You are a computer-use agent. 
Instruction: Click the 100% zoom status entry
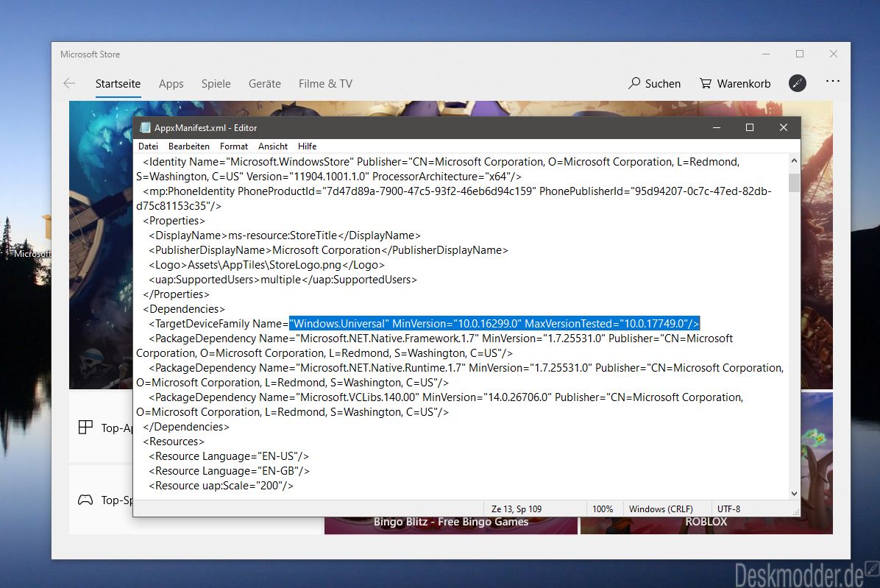(603, 509)
